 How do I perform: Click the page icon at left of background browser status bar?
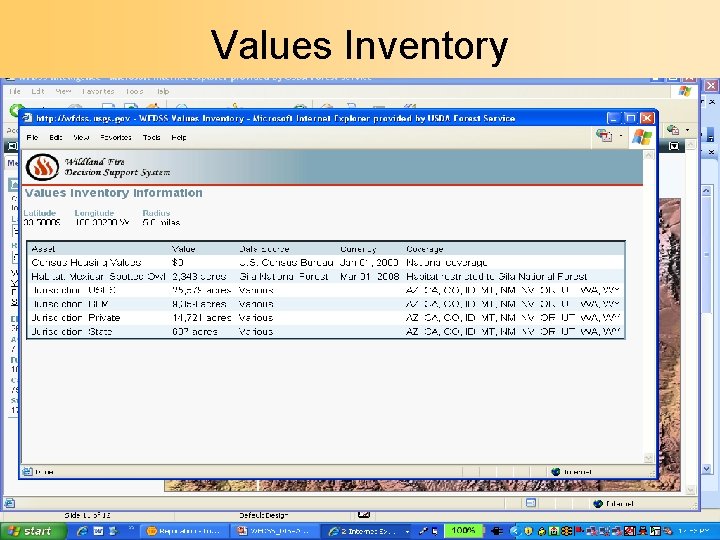(x=9, y=503)
